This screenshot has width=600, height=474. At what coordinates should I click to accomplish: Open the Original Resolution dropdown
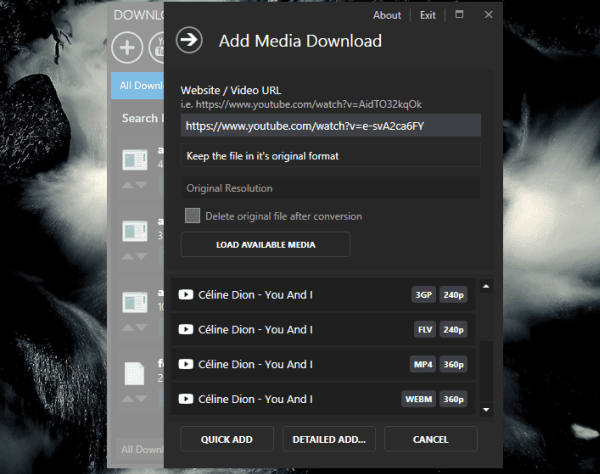331,188
